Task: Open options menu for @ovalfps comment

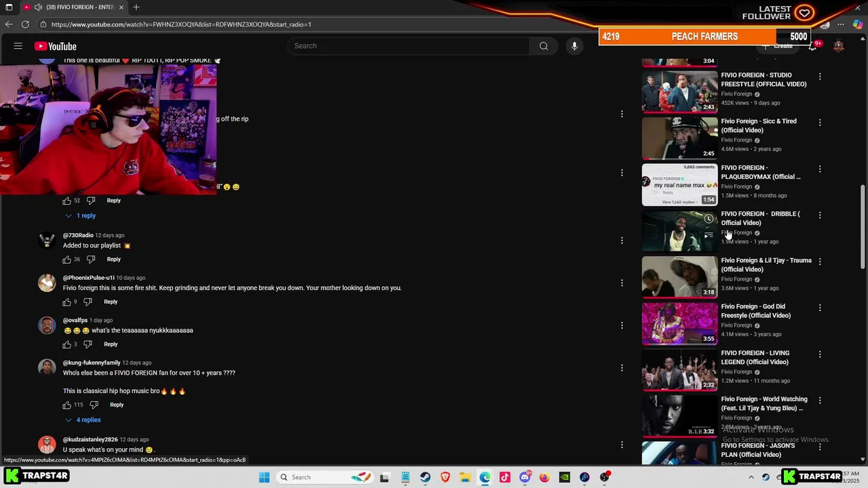Action: (622, 325)
